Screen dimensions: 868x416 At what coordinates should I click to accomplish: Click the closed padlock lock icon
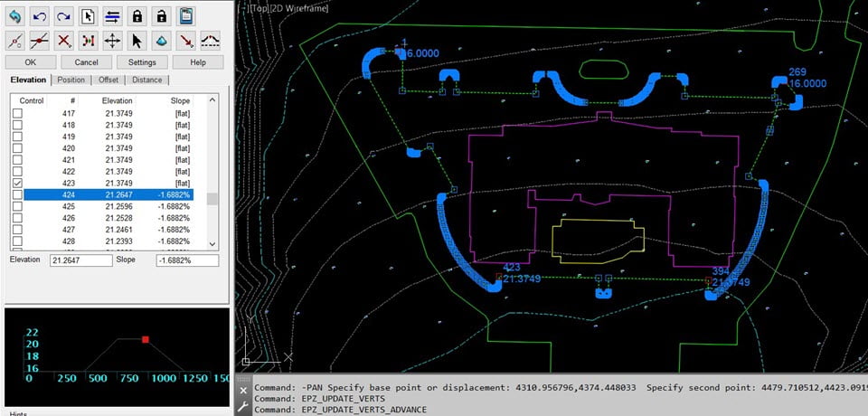(137, 16)
